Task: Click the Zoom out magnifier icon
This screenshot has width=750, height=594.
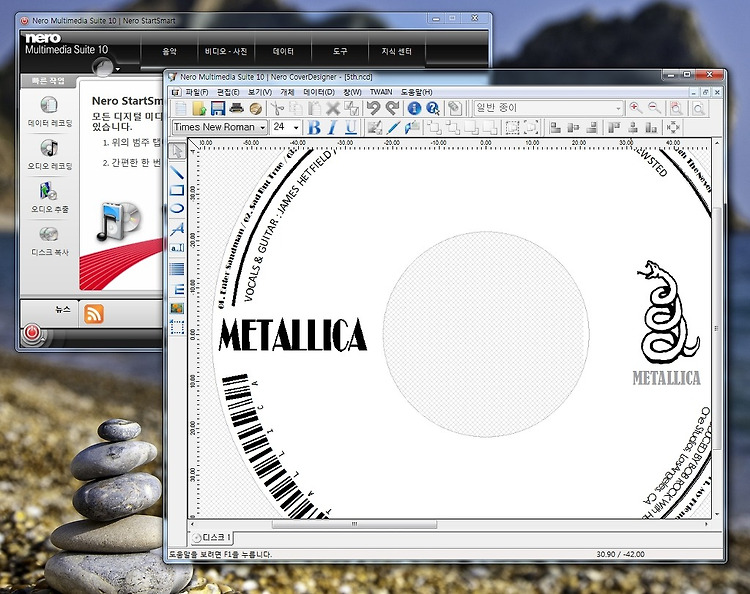Action: click(x=654, y=108)
